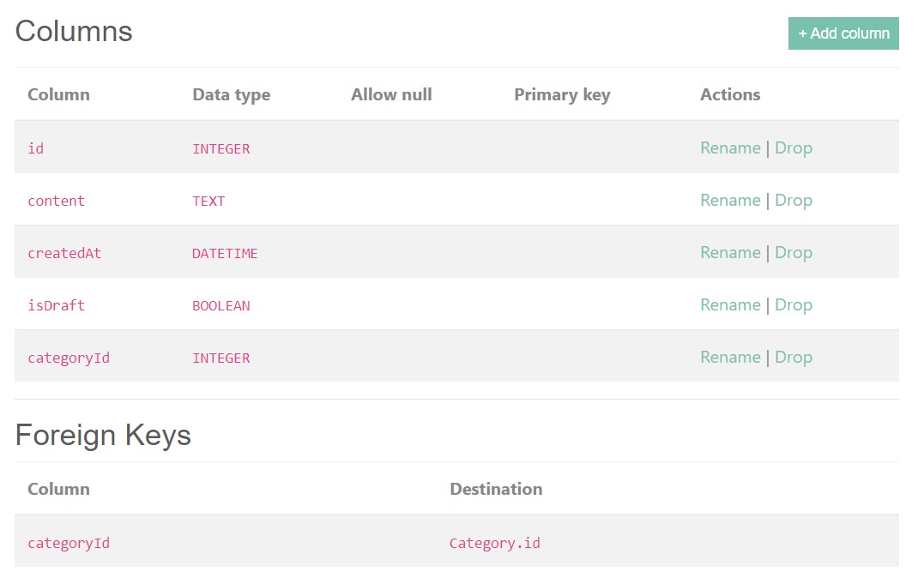Click the Allow null column header
Viewport: 924px width, 584px height.
coord(390,94)
